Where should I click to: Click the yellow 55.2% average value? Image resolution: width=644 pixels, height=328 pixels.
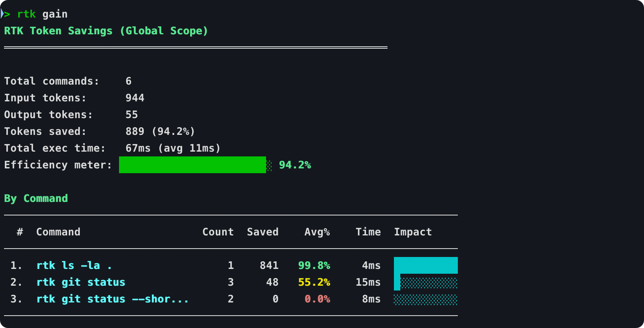click(x=314, y=282)
